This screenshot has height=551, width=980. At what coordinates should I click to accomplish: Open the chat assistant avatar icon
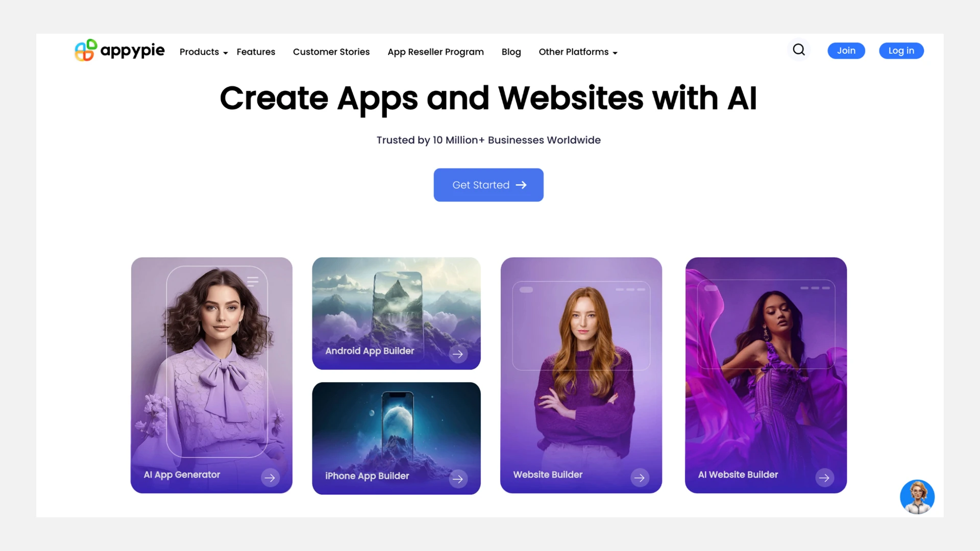917,497
